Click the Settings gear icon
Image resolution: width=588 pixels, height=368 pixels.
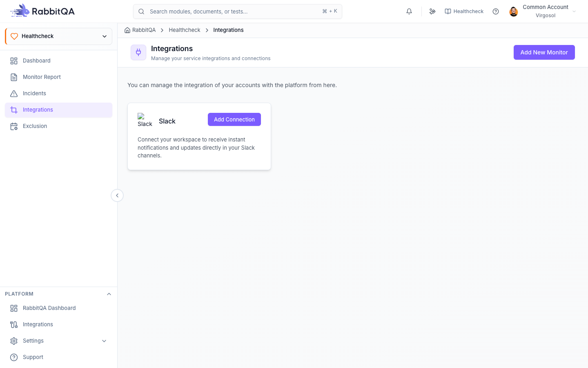[14, 341]
